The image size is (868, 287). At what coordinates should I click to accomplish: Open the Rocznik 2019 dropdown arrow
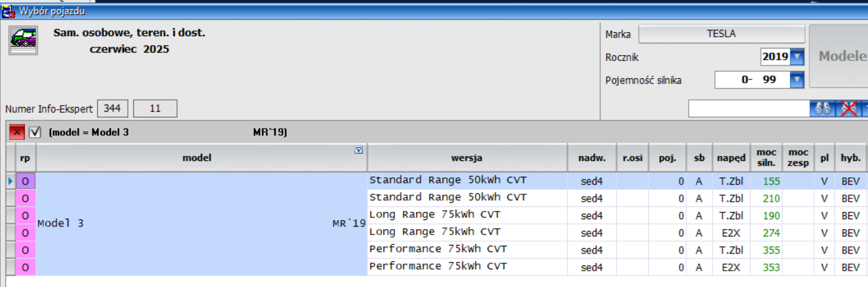(797, 57)
